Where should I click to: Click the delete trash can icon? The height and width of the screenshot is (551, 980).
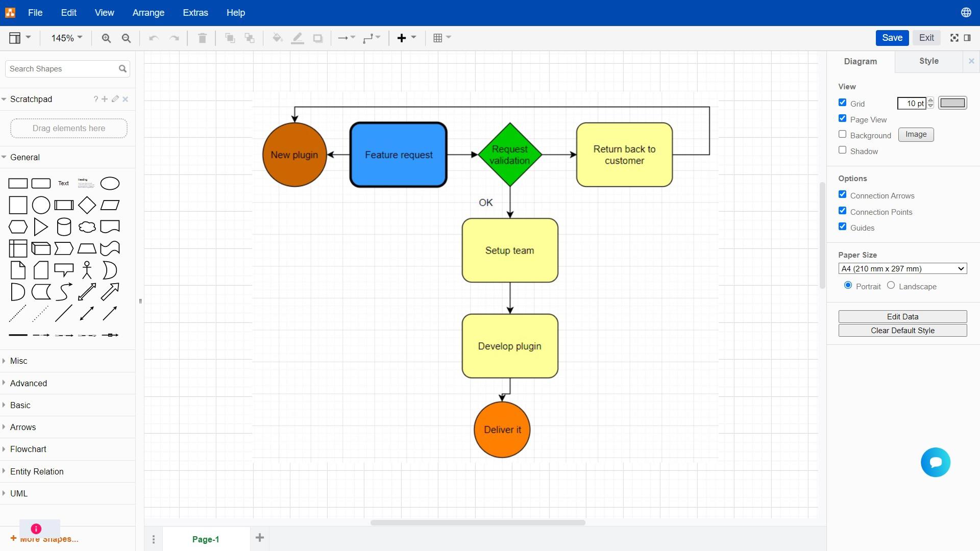(202, 38)
